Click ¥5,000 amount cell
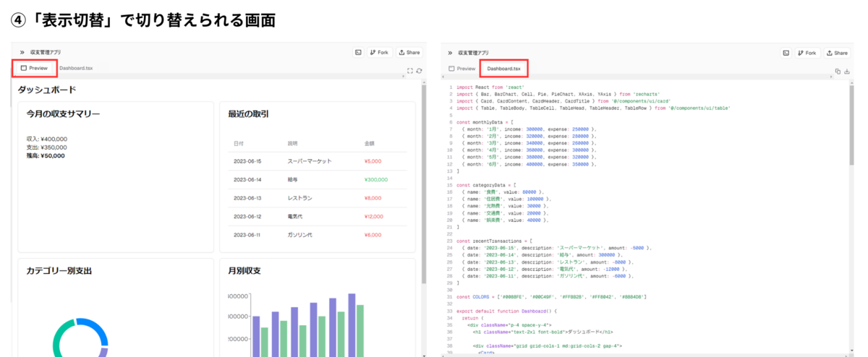868x357 pixels. pos(373,161)
